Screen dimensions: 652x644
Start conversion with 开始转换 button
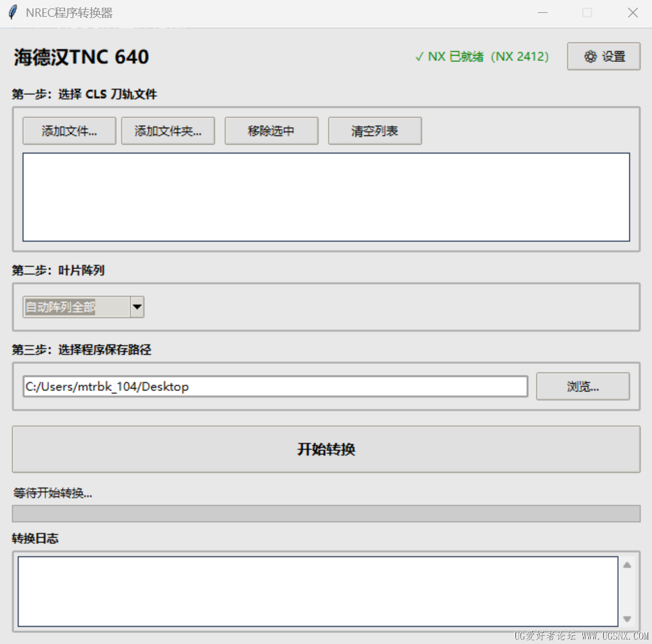pyautogui.click(x=326, y=449)
